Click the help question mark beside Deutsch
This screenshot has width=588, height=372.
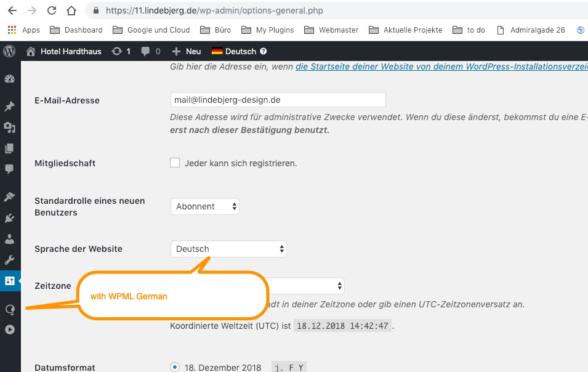pyautogui.click(x=264, y=51)
